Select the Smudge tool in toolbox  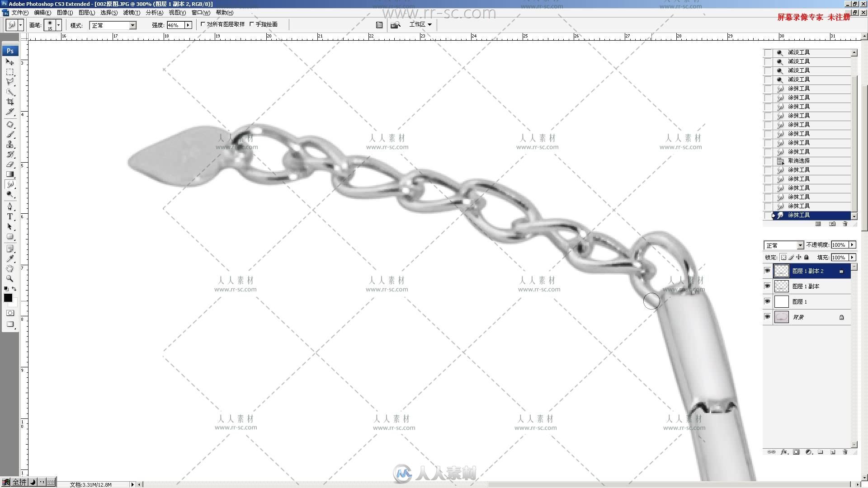pos(10,184)
